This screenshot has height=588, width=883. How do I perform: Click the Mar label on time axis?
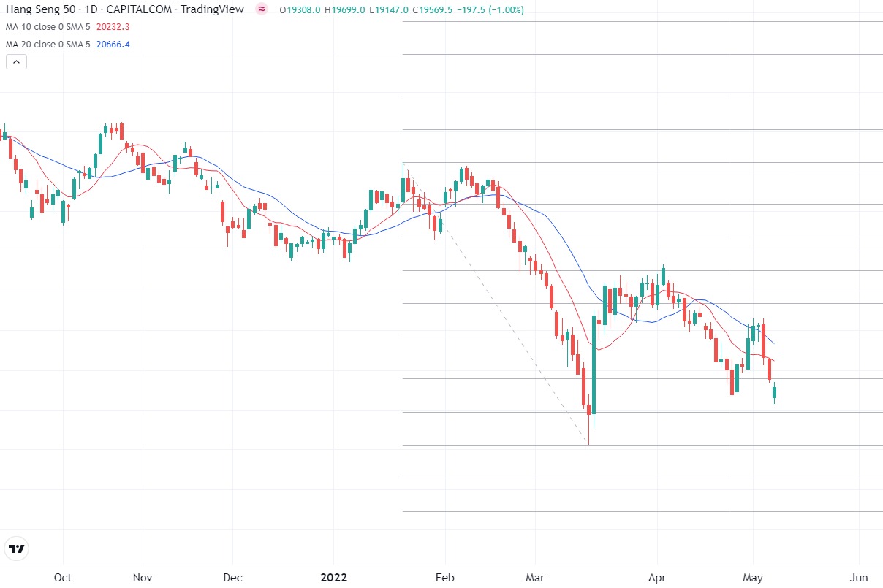point(536,578)
